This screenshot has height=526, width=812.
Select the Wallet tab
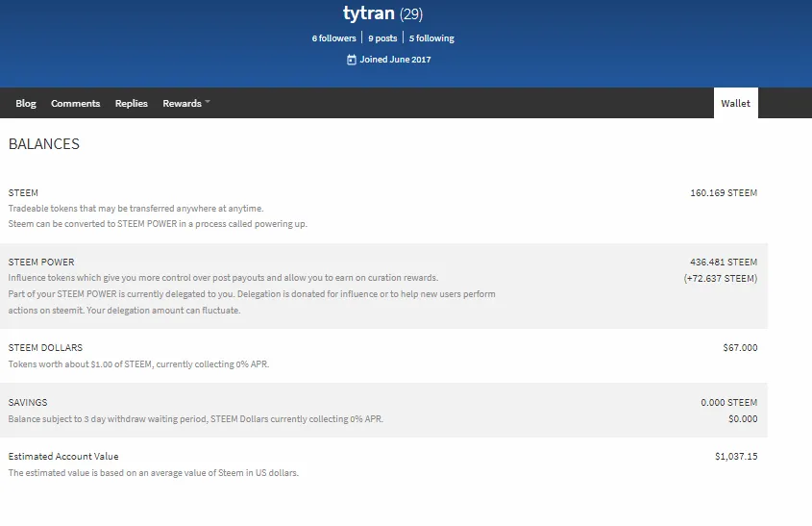[x=736, y=103]
